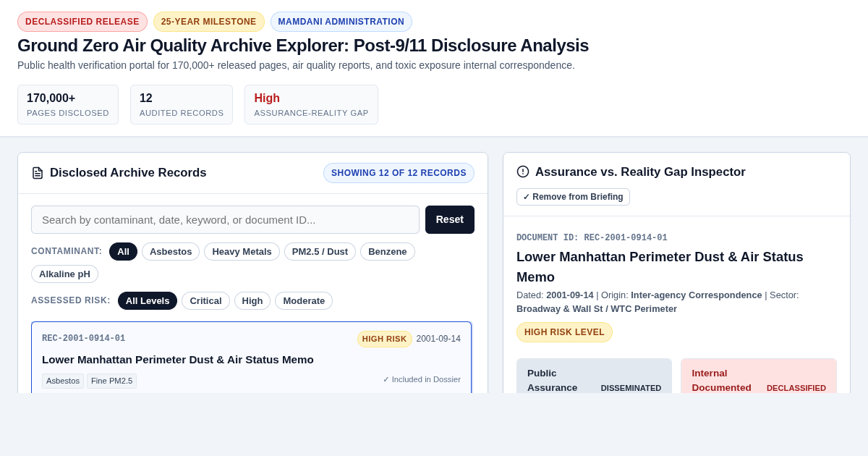This screenshot has width=868, height=456.
Task: Filter by Moderate assessed risk
Action: [304, 300]
